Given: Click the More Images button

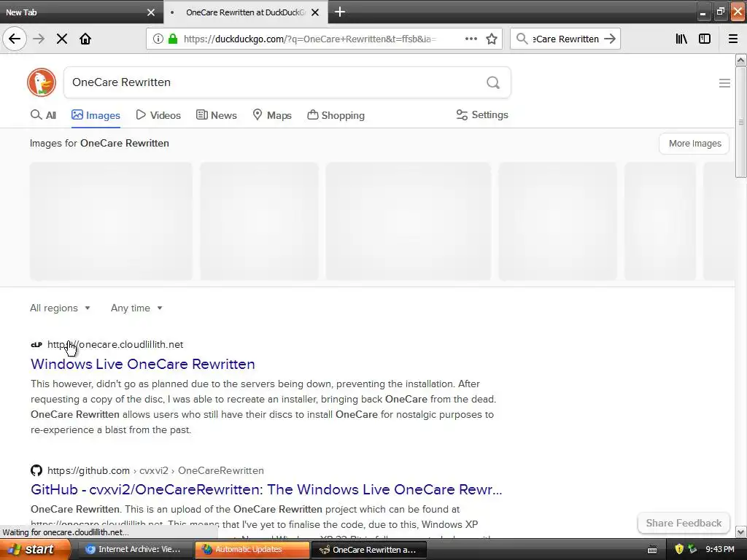Looking at the screenshot, I should [694, 144].
